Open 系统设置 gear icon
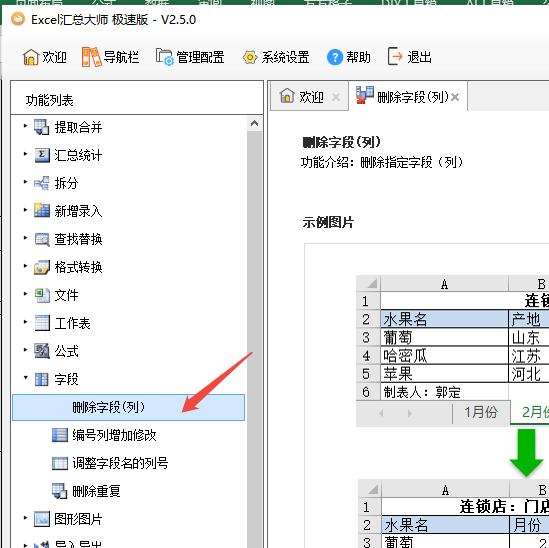The image size is (549, 548). point(250,57)
